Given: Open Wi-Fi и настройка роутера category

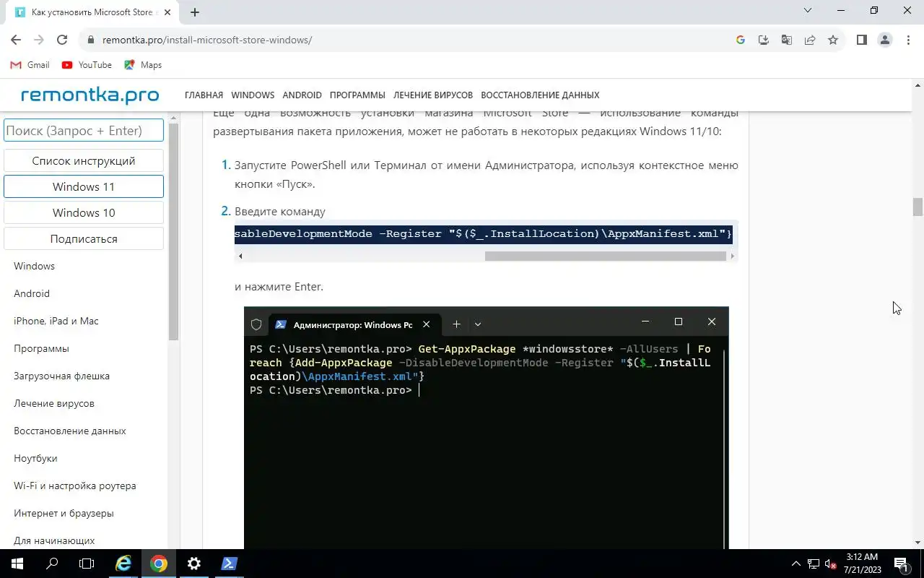Looking at the screenshot, I should point(75,486).
